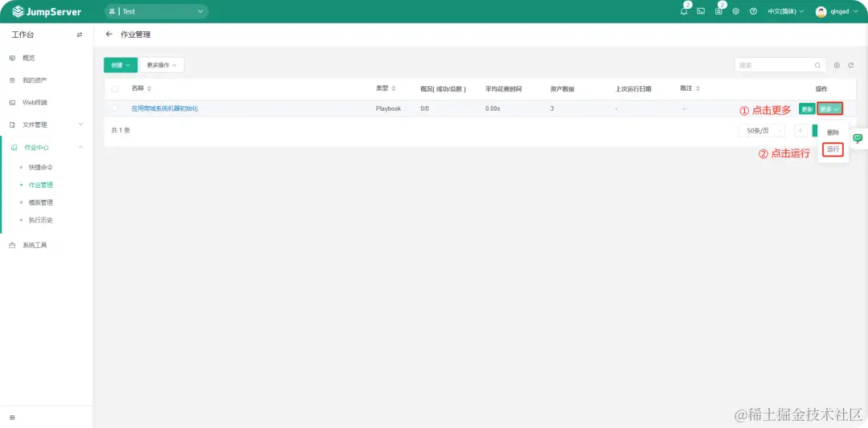Open the web terminal icon in header
This screenshot has width=868, height=428.
[701, 11]
